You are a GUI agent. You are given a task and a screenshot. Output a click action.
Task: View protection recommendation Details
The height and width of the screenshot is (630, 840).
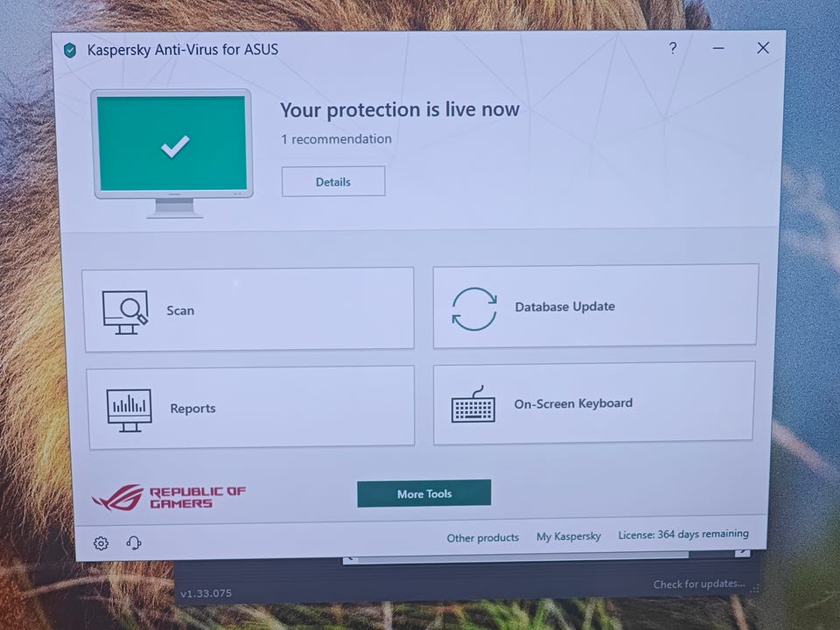pyautogui.click(x=333, y=182)
